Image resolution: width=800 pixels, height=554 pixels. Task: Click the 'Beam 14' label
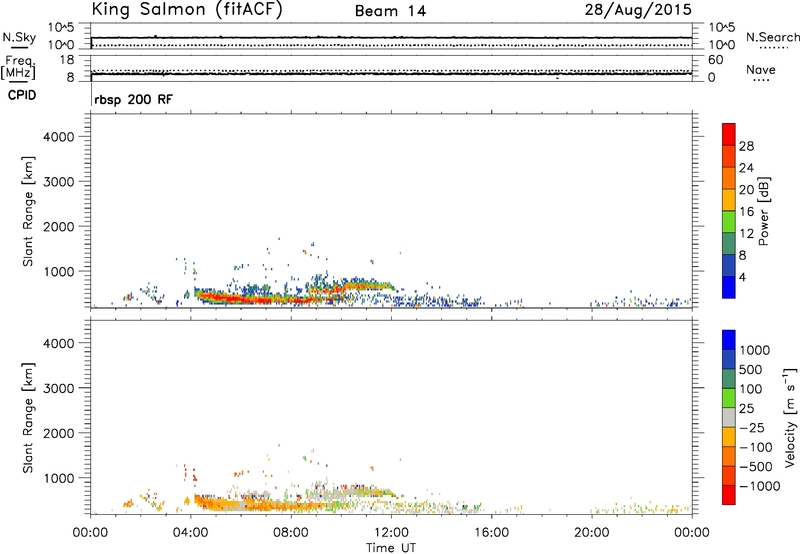(x=390, y=11)
